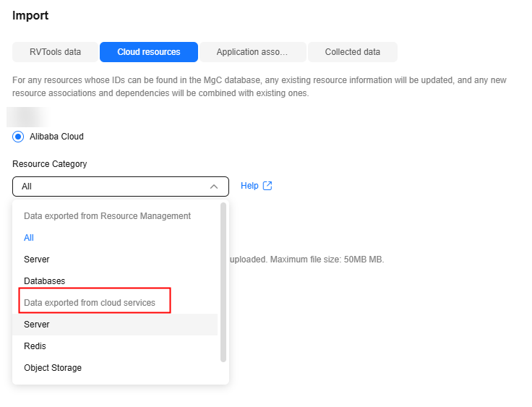532x407 pixels.
Task: Go to the Collected data tab
Action: tap(353, 52)
